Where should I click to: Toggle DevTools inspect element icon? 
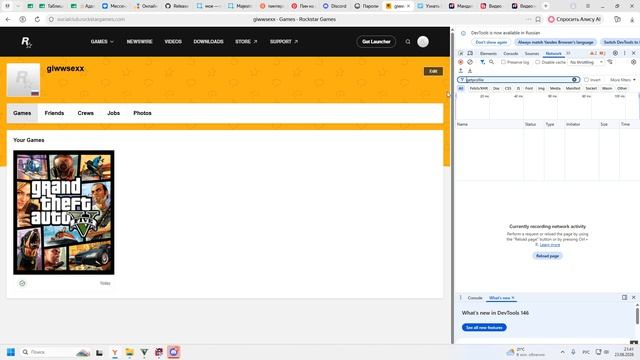461,53
